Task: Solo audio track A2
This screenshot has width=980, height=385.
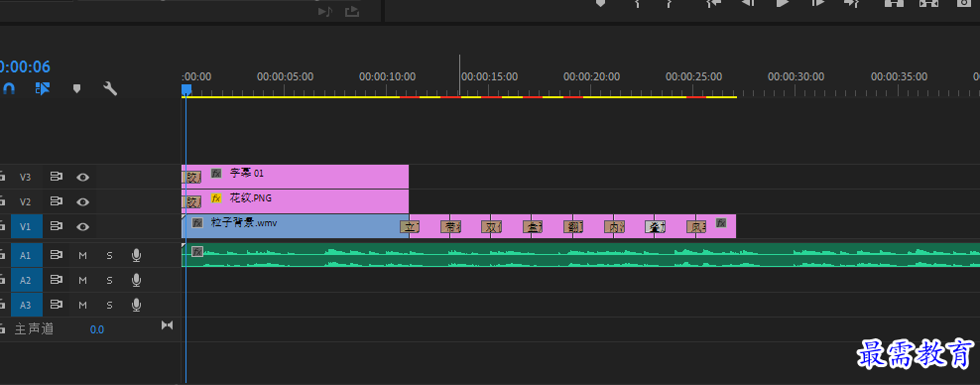Action: click(x=109, y=280)
